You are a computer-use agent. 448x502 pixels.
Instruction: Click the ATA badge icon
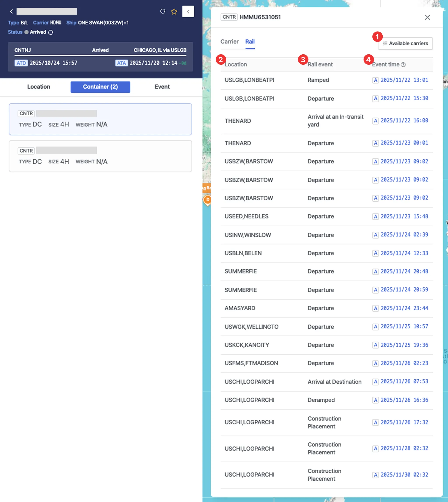(x=121, y=63)
